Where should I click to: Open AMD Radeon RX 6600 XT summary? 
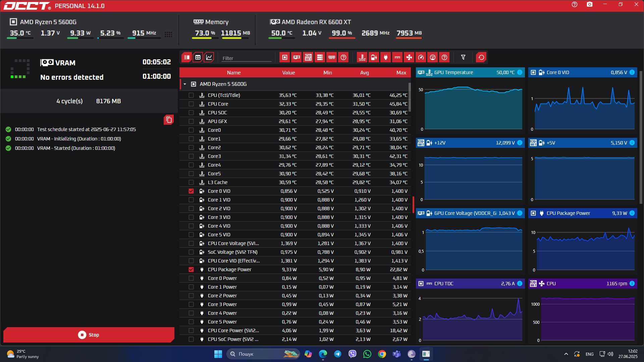pos(310,22)
